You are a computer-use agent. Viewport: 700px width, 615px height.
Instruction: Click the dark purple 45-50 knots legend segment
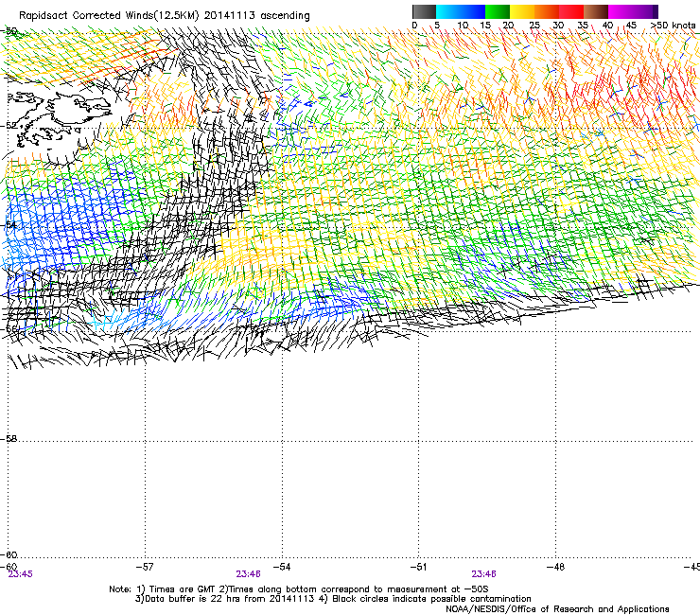click(x=645, y=11)
